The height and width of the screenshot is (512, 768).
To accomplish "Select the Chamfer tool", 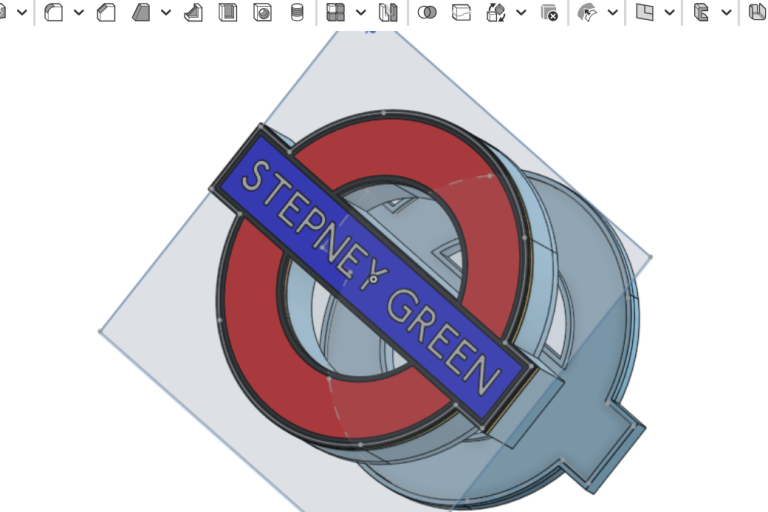I will [106, 12].
